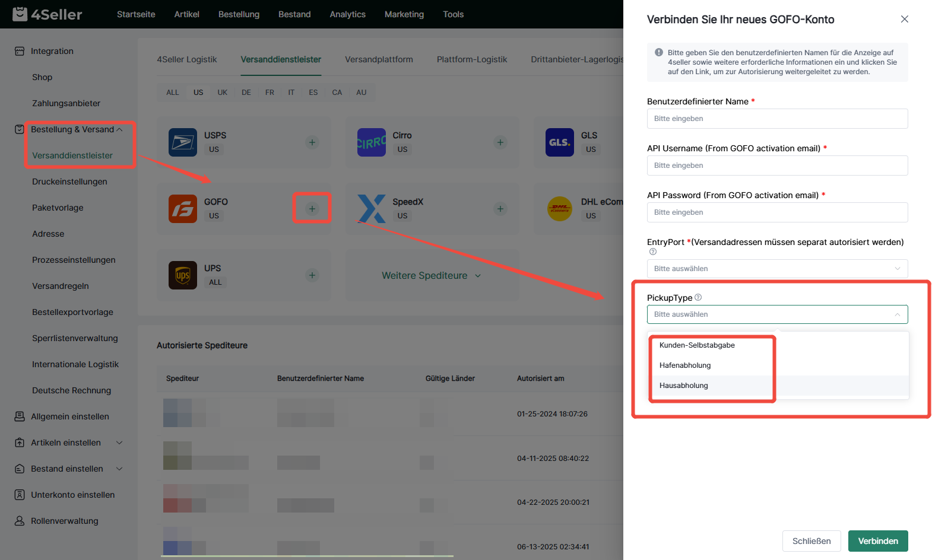
Task: Click the USPS carrier logo
Action: [x=183, y=142]
